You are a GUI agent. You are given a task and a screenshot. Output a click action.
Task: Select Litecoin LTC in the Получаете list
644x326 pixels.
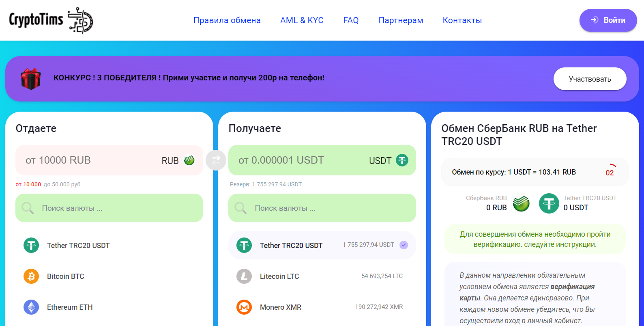(x=322, y=276)
